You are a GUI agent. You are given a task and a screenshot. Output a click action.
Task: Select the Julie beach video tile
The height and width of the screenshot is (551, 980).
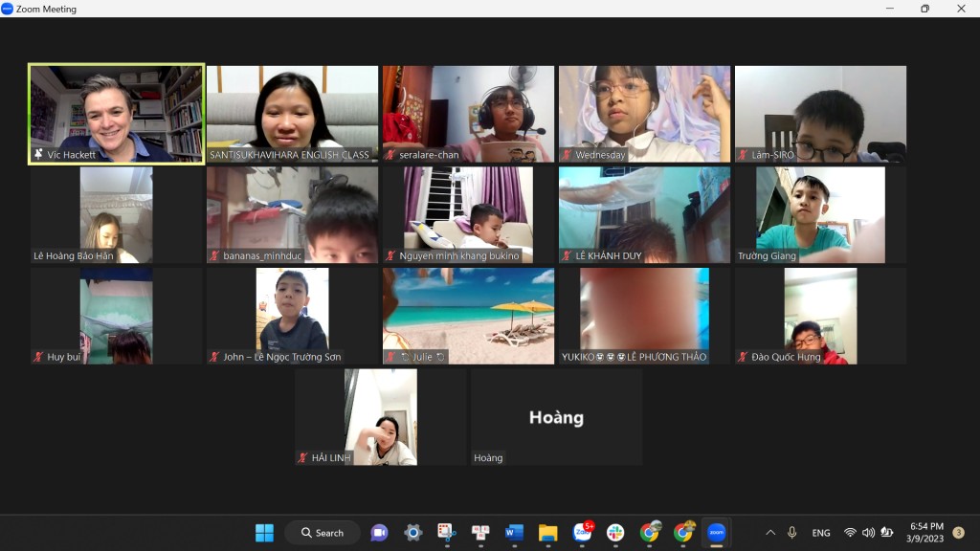(468, 316)
